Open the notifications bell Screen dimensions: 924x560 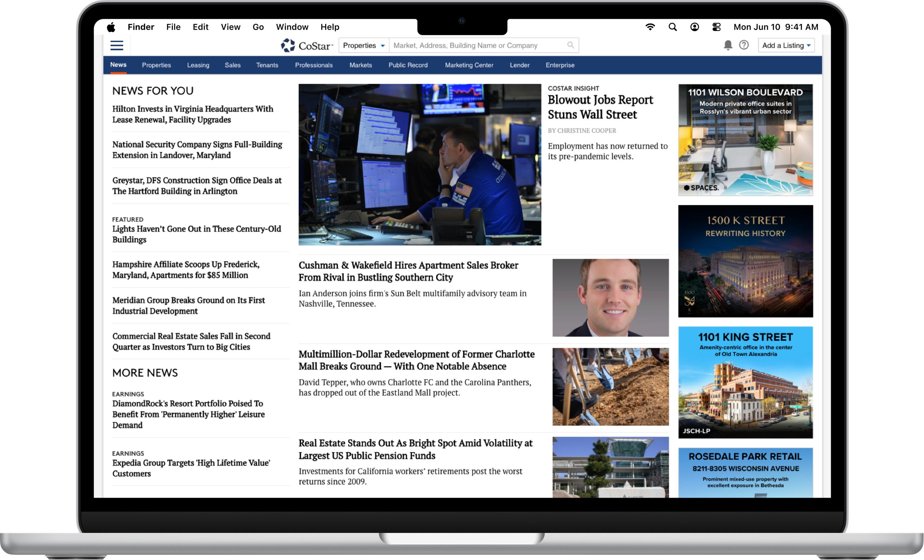pos(728,45)
